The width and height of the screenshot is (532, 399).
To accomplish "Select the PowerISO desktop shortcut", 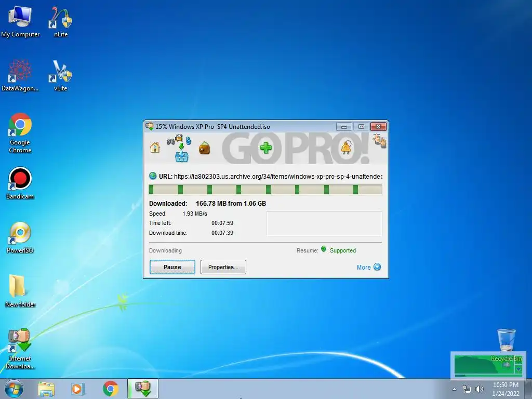I will coord(20,237).
